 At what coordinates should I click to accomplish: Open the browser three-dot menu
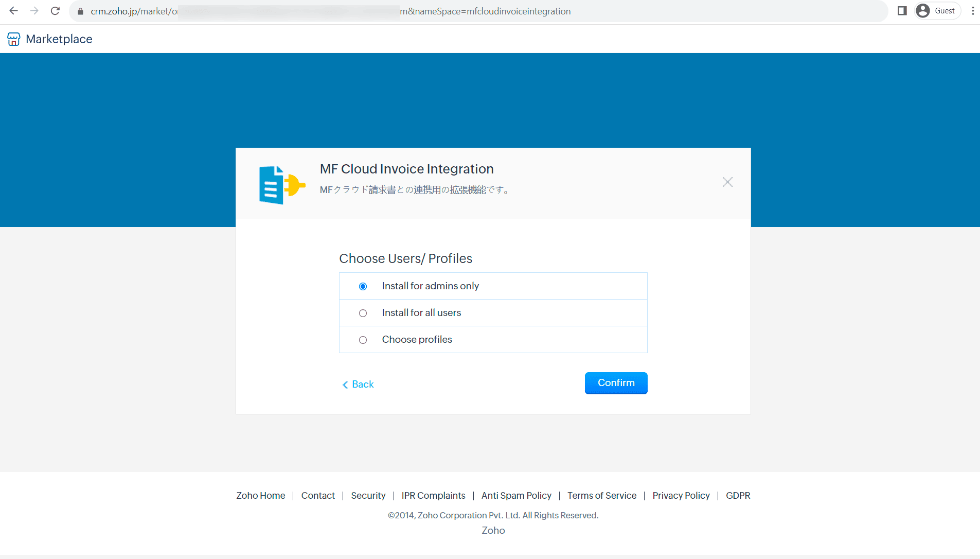pos(972,11)
